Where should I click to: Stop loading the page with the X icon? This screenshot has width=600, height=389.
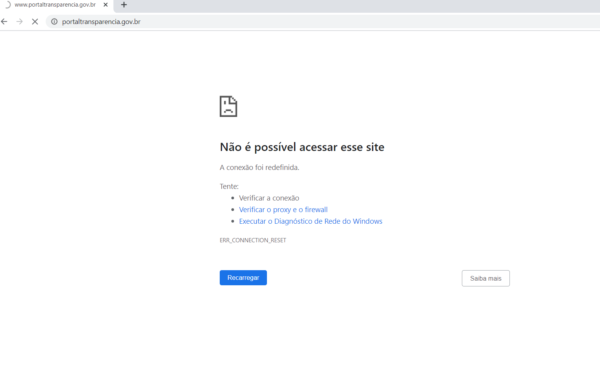pyautogui.click(x=35, y=22)
